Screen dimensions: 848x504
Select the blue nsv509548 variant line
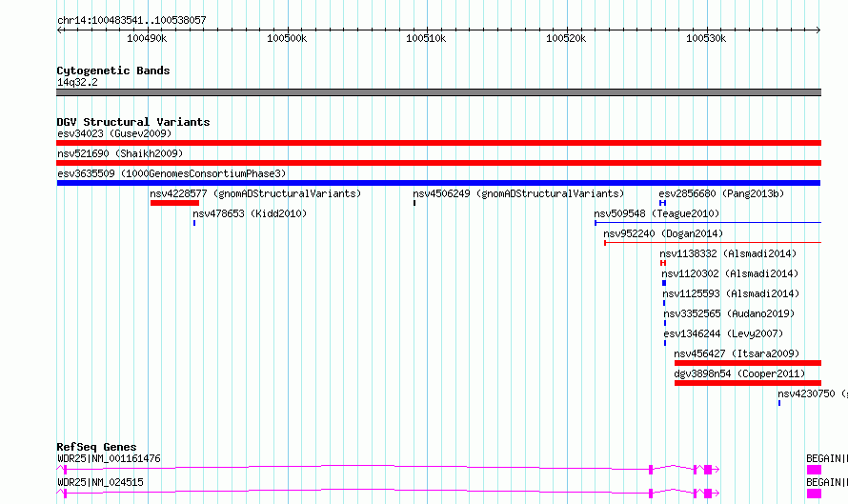(708, 223)
